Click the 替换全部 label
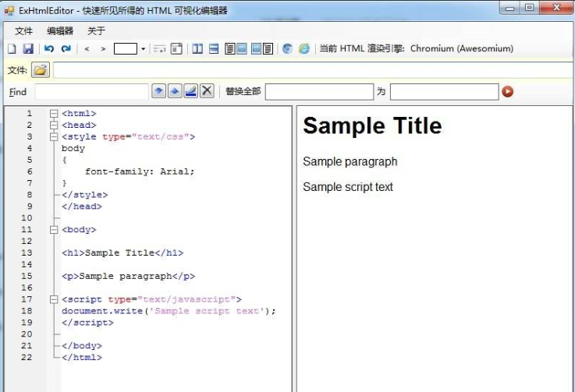The width and height of the screenshot is (575, 392). click(x=243, y=91)
